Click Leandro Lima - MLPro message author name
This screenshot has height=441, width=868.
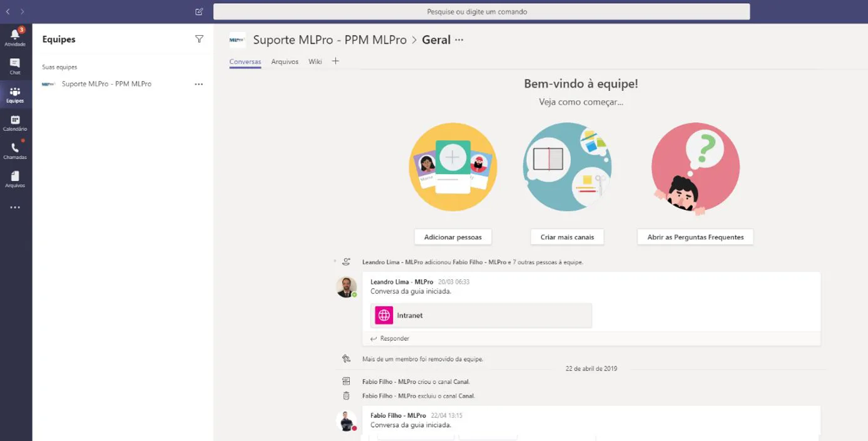click(402, 282)
